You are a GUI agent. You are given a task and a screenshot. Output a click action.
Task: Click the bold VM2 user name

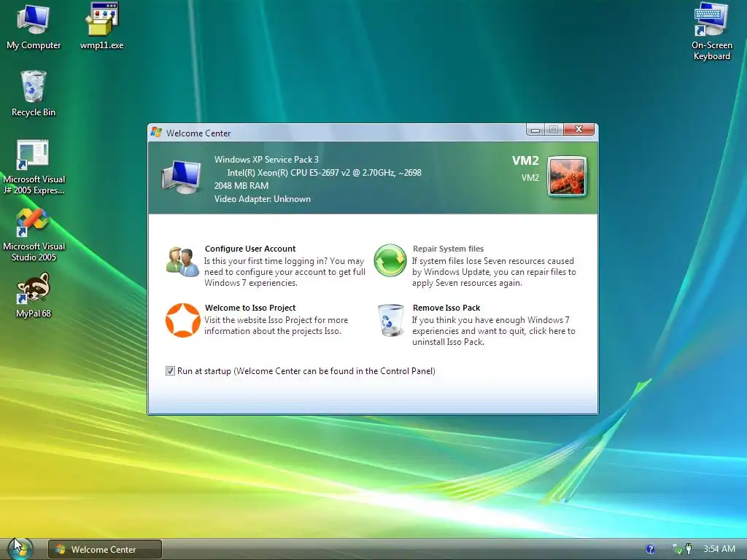525,160
